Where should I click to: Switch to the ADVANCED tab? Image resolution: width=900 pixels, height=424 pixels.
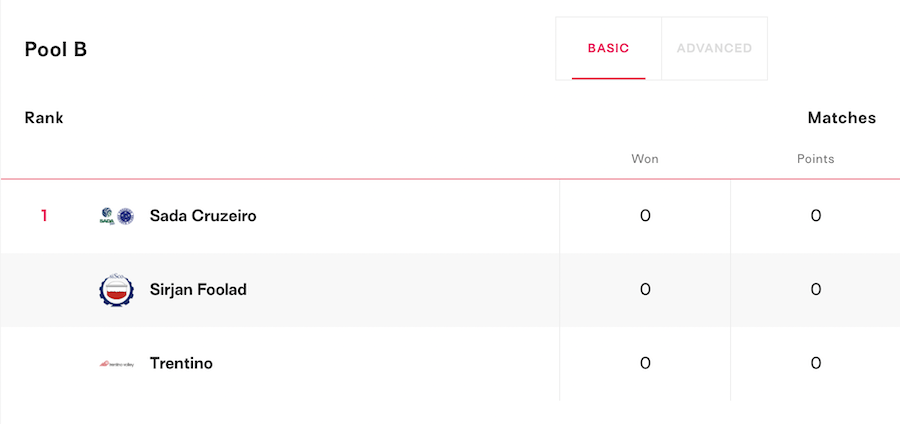tap(714, 48)
